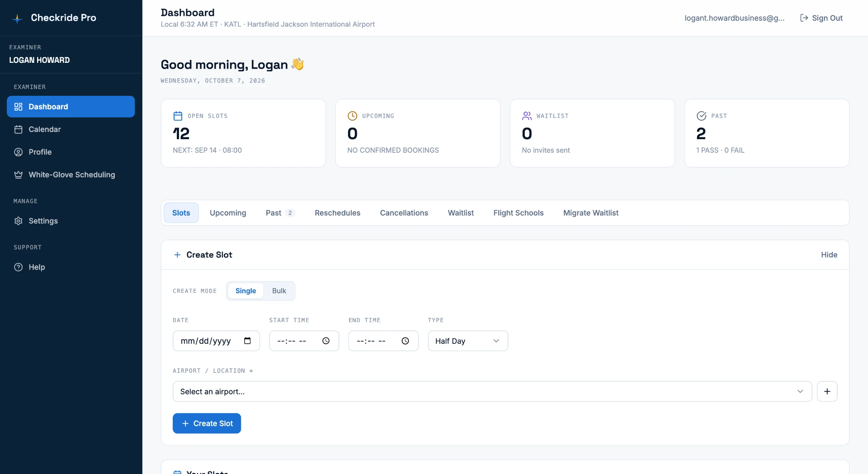Viewport: 868px width, 474px height.
Task: Click the blue Create Slot button
Action: [x=207, y=423]
